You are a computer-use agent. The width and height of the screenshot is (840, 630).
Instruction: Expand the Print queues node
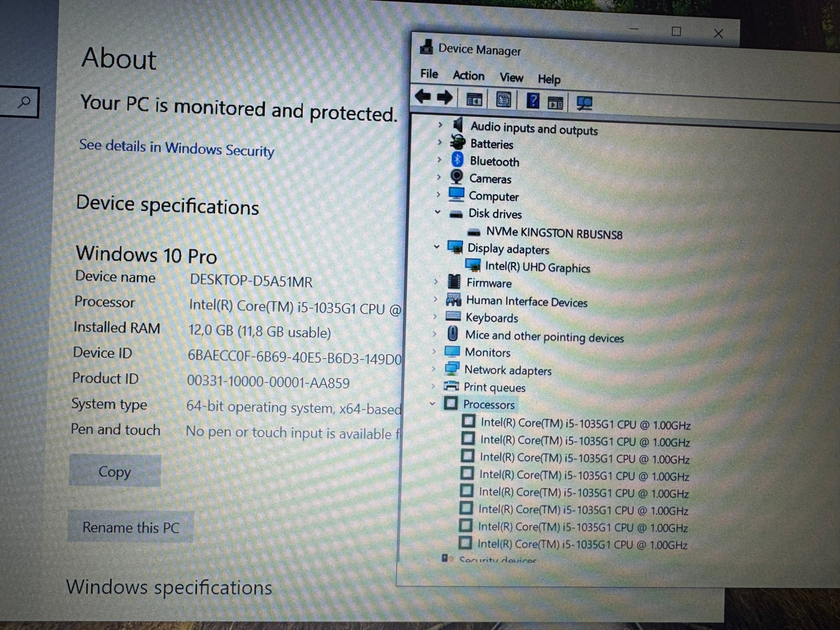433,386
